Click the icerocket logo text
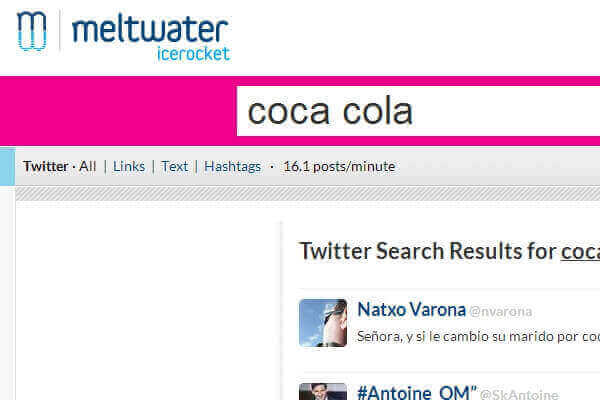Viewport: 600px width, 400px height. (193, 54)
